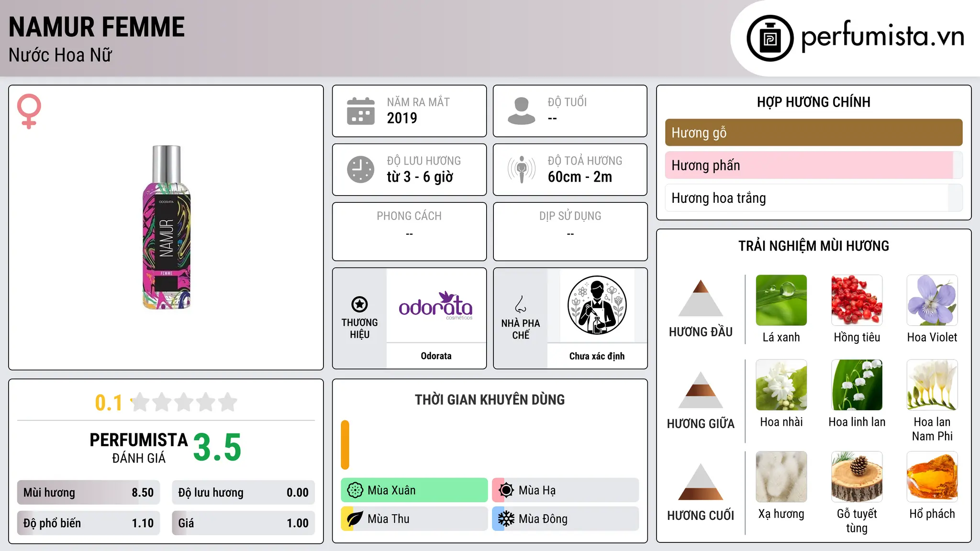Image resolution: width=980 pixels, height=551 pixels.
Task: Click the Namur Femme bottle image
Action: pyautogui.click(x=167, y=228)
